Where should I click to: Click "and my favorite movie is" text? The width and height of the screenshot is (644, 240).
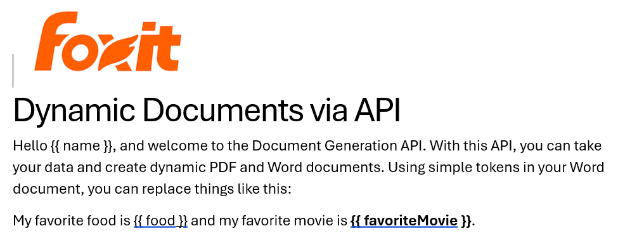coord(269,221)
